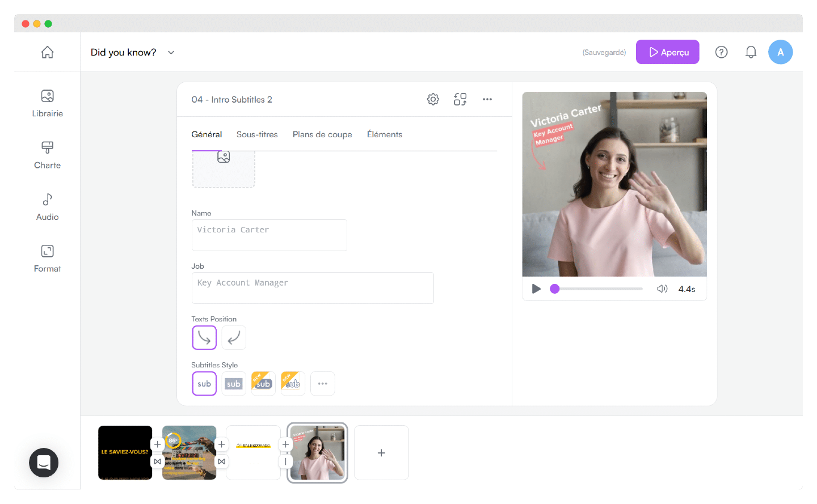
Task: Open the chat support bubble
Action: click(x=44, y=463)
